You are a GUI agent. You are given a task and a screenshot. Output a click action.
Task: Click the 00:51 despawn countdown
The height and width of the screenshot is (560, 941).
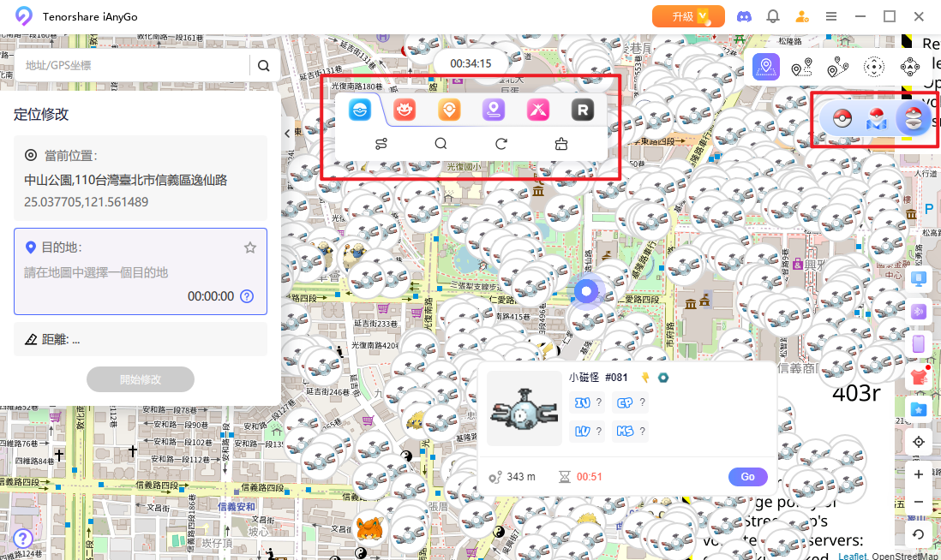click(590, 477)
